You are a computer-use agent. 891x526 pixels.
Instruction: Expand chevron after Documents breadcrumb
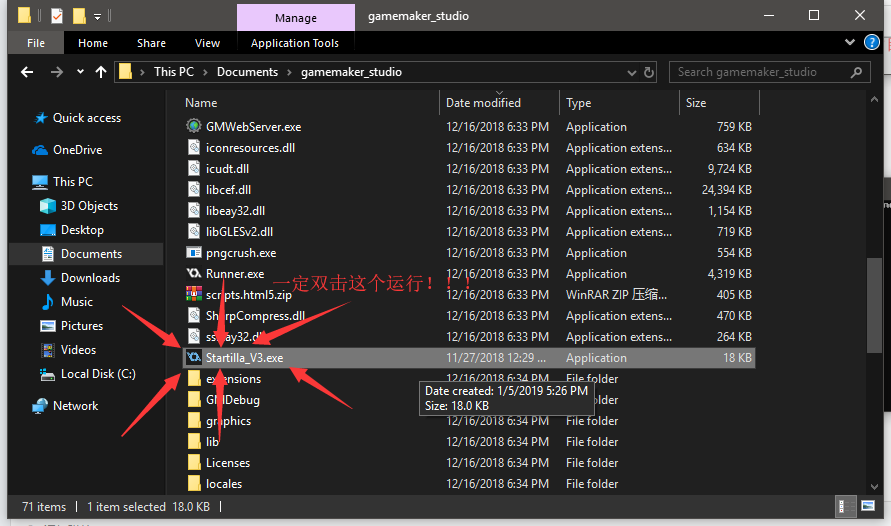tap(289, 72)
